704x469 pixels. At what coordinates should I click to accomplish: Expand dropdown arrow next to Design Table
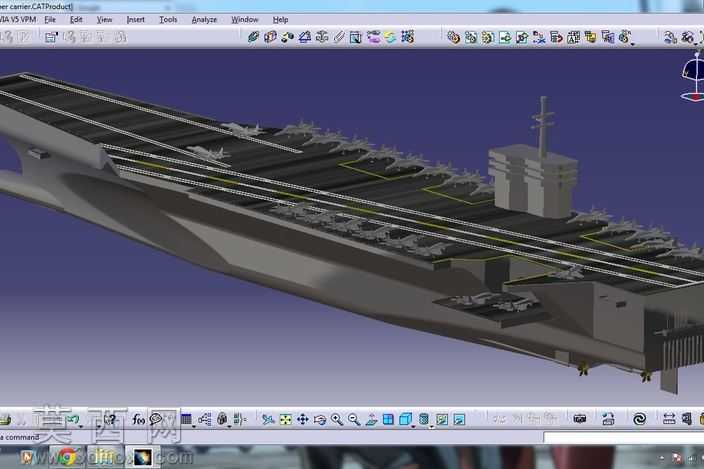click(194, 425)
